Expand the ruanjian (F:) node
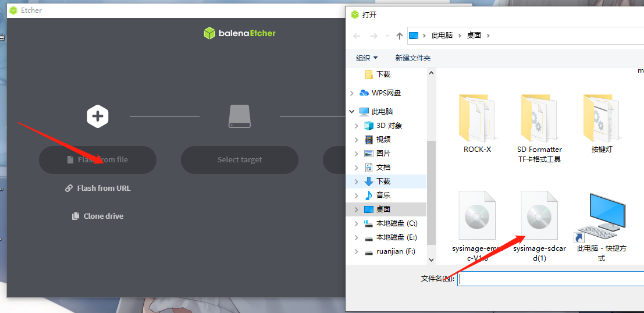 tap(357, 251)
